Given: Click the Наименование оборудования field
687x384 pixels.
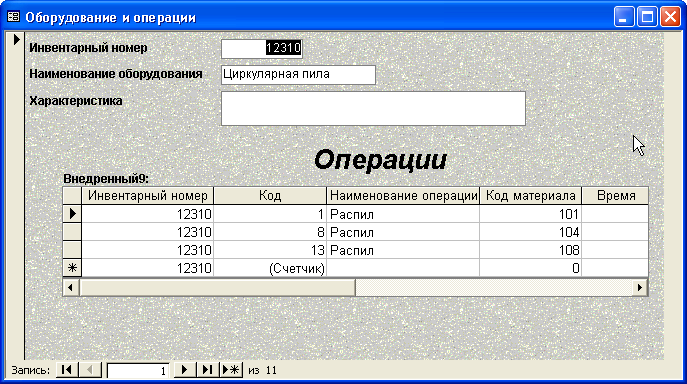Looking at the screenshot, I should [x=298, y=75].
